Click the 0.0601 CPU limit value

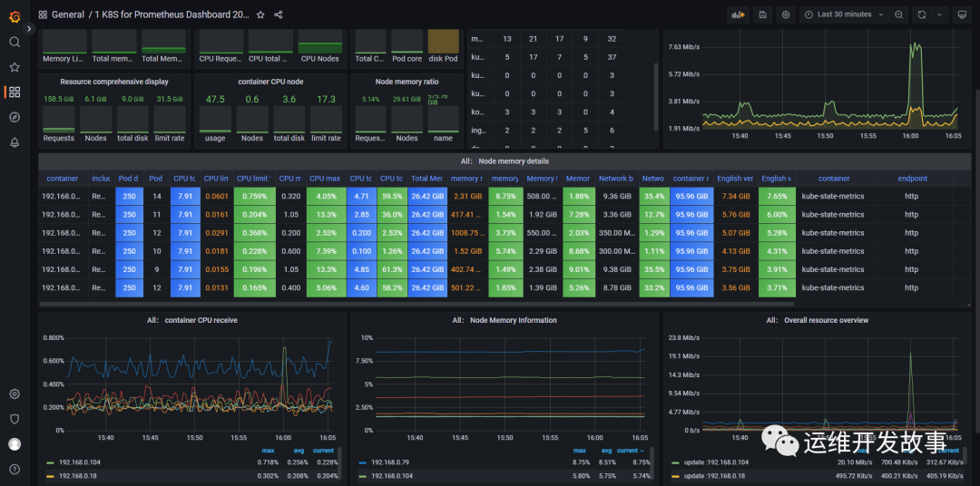coord(217,196)
